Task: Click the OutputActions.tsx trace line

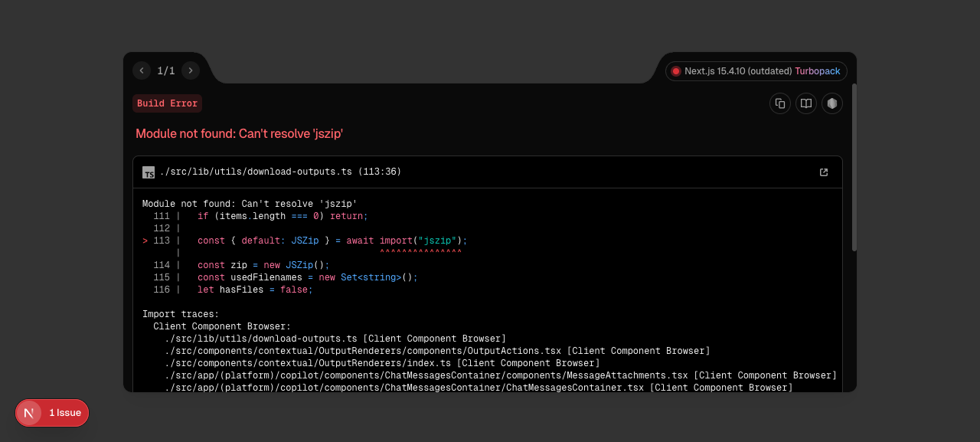Action: click(x=437, y=351)
